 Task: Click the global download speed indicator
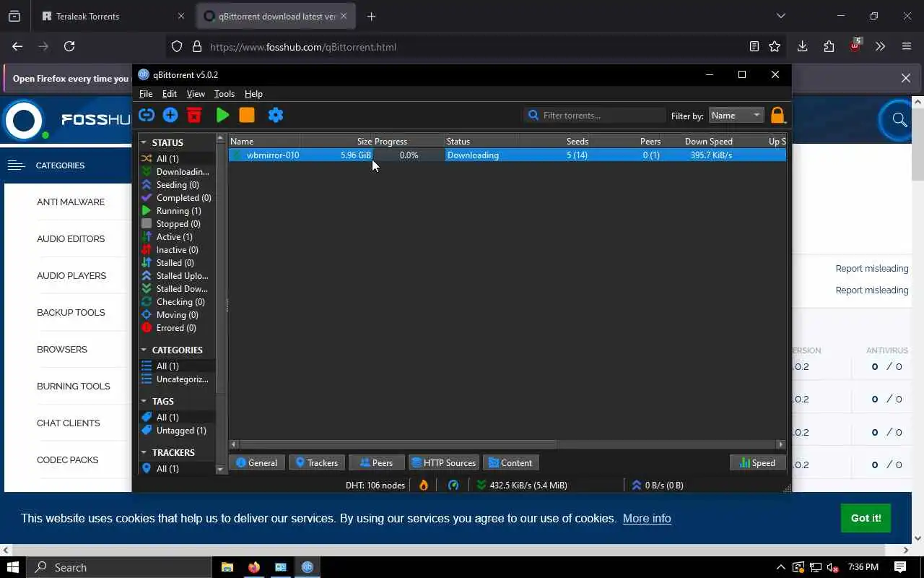[522, 485]
